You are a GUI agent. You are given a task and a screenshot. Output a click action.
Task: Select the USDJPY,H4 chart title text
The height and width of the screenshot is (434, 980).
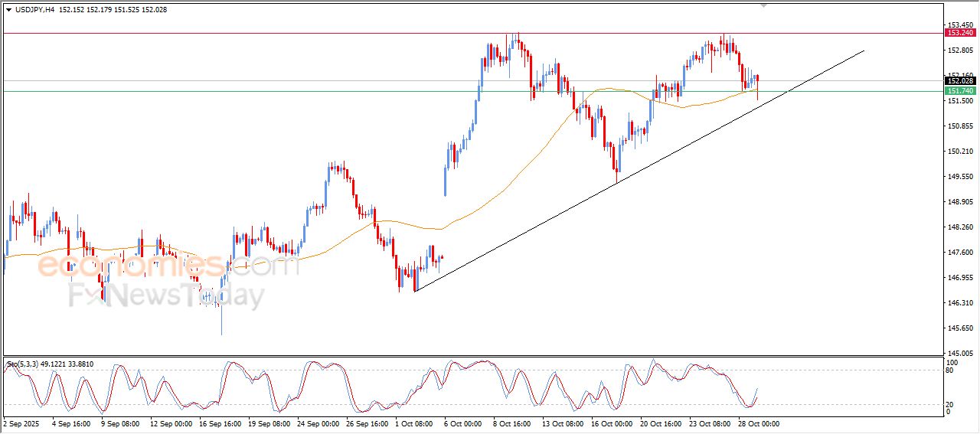[x=33, y=10]
